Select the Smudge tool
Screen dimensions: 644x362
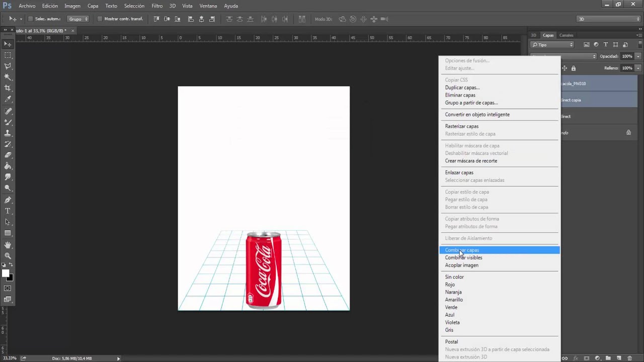pos(8,177)
